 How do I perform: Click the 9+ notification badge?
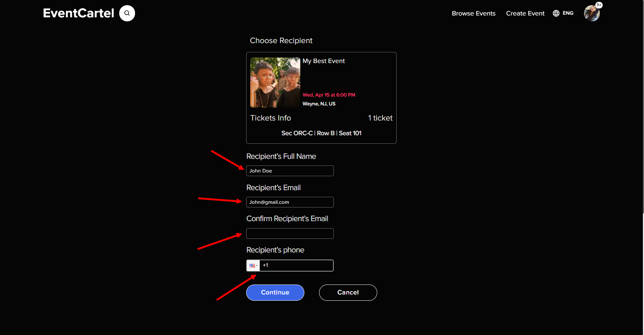coord(599,5)
